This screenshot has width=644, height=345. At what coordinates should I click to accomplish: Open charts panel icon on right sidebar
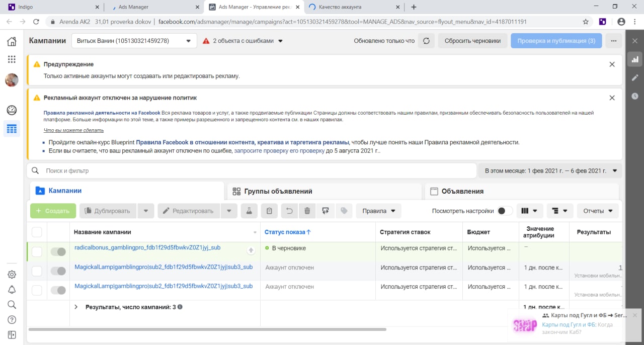pyautogui.click(x=635, y=59)
